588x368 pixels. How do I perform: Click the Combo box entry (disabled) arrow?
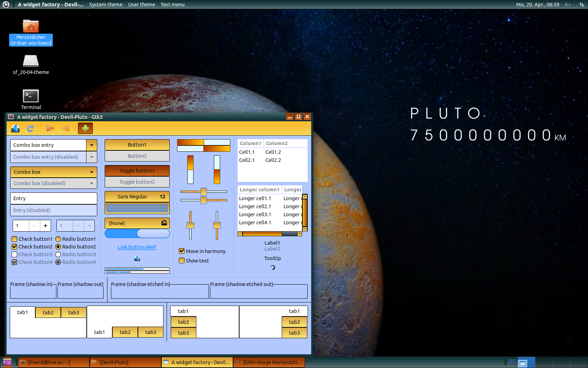point(92,157)
